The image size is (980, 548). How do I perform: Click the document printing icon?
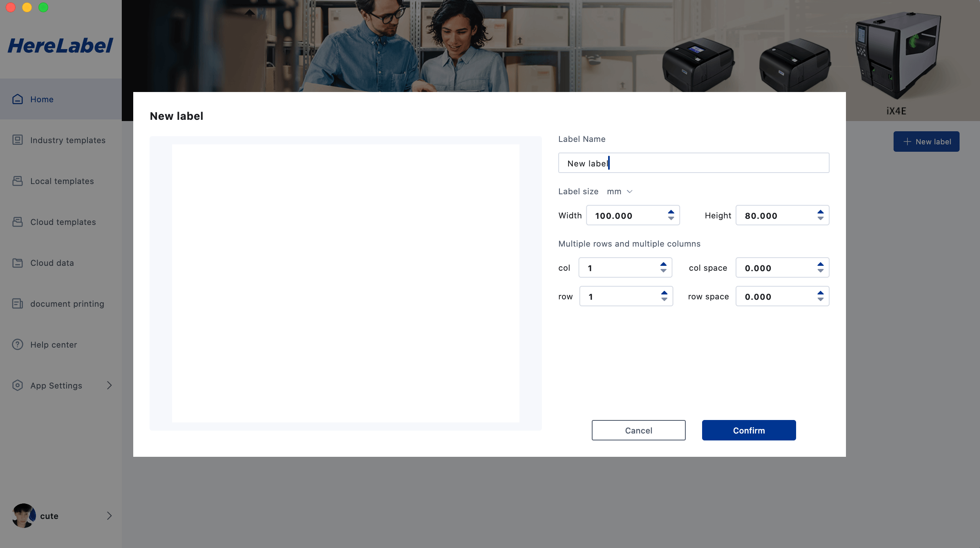(18, 303)
